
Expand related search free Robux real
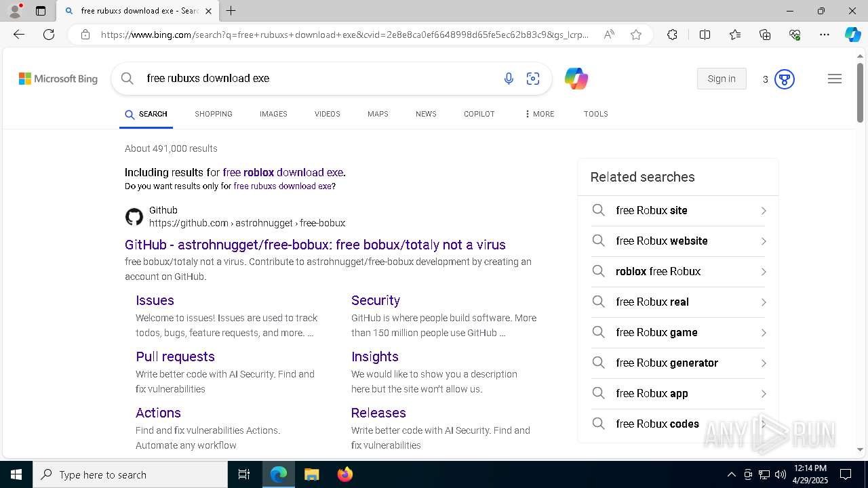678,302
